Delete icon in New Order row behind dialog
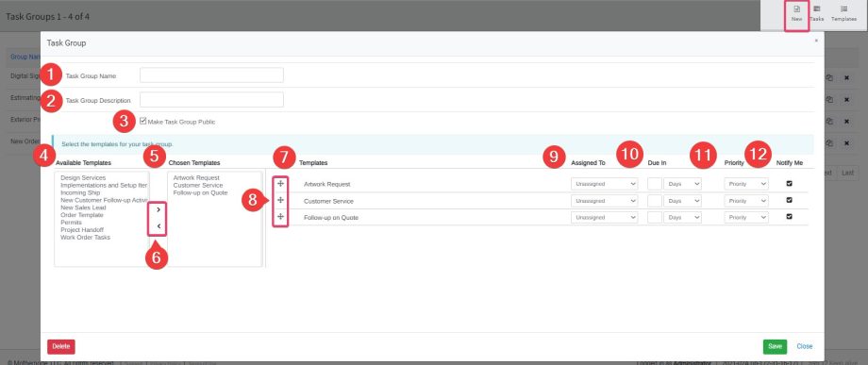Image resolution: width=868 pixels, height=365 pixels. pos(846,143)
